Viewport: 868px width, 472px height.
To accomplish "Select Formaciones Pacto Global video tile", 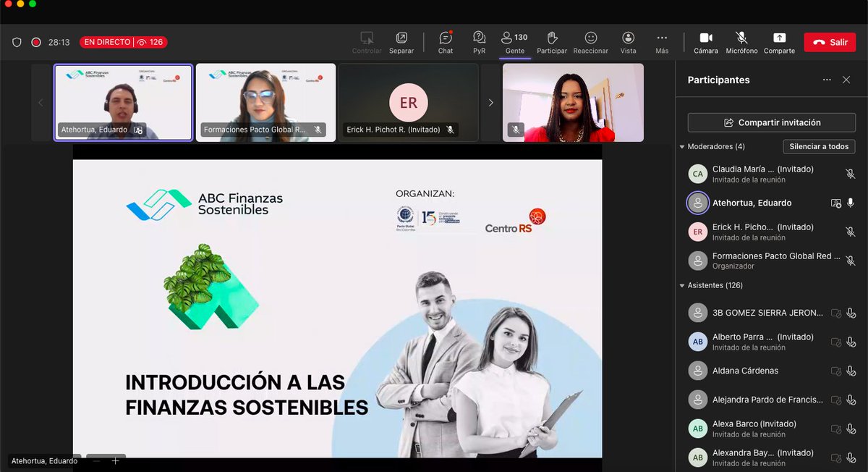I will coord(265,103).
